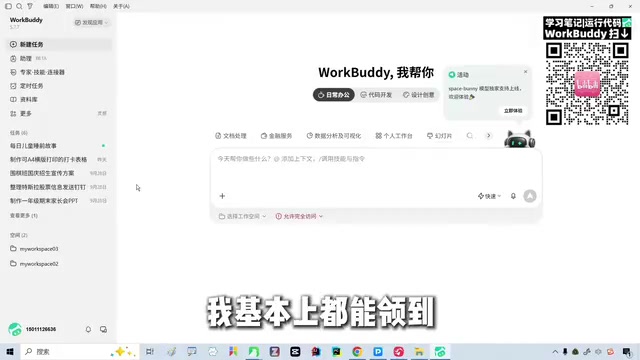Switch to 代码开发 mode tab
The image size is (640, 360).
(x=376, y=95)
